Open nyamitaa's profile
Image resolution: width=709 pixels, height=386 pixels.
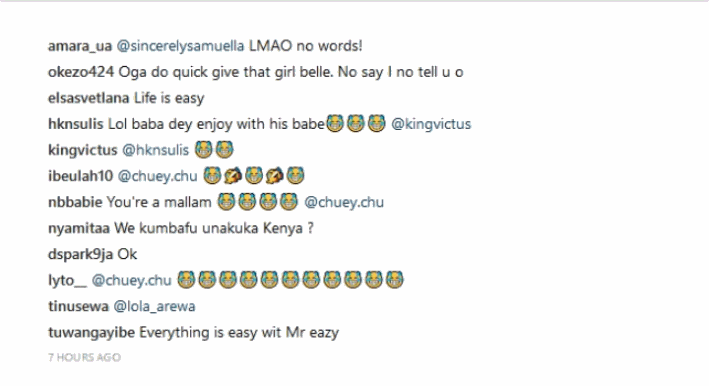(x=79, y=228)
